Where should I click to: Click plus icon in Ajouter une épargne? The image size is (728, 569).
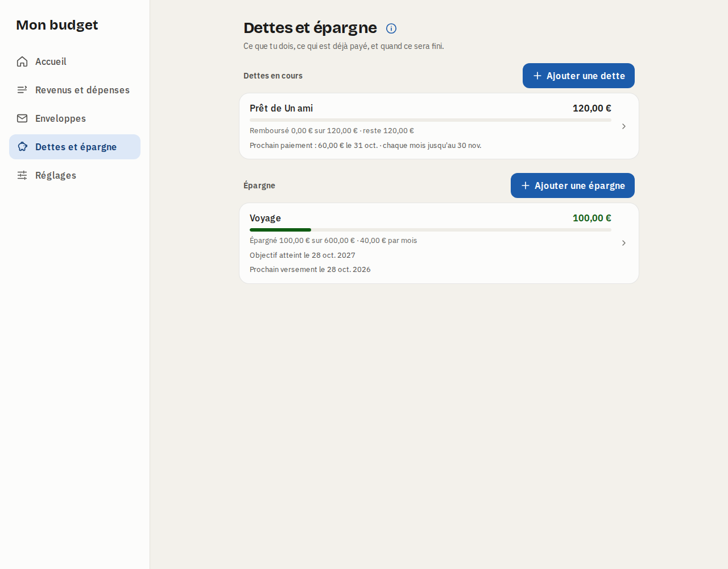pyautogui.click(x=525, y=185)
